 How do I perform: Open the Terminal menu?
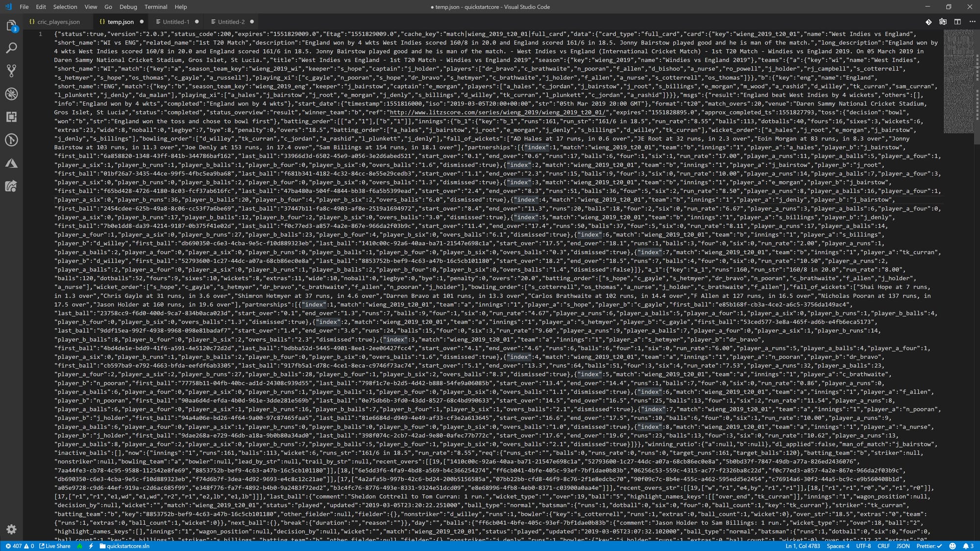[155, 6]
